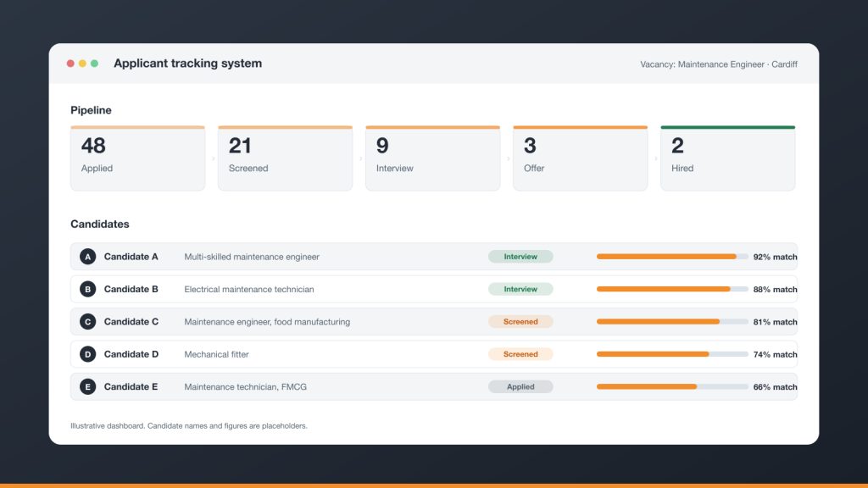Select the 'Candidate B' name
868x488 pixels.
pos(131,289)
